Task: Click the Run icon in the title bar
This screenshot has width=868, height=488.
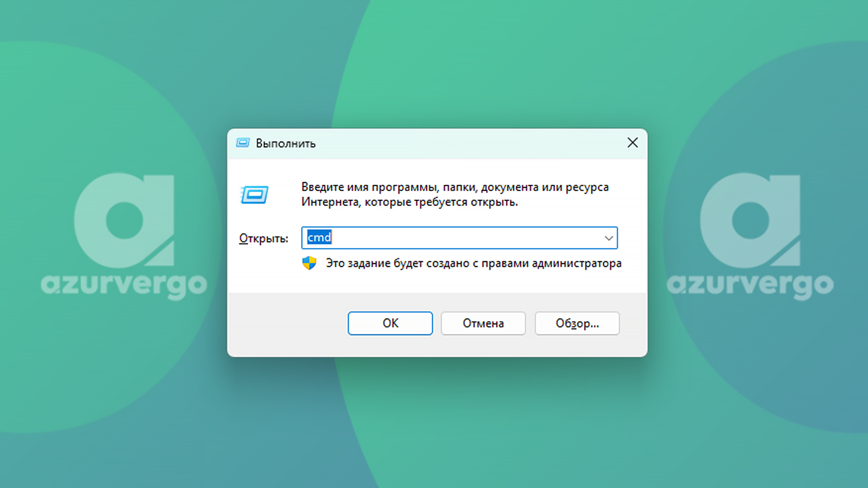Action: [x=243, y=143]
